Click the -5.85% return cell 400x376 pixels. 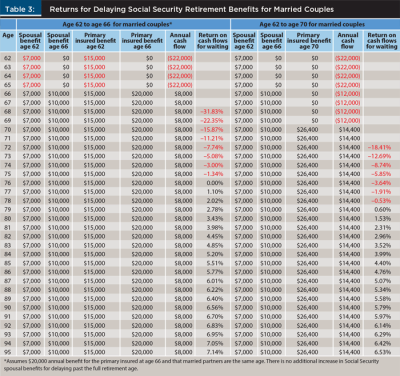(381, 174)
